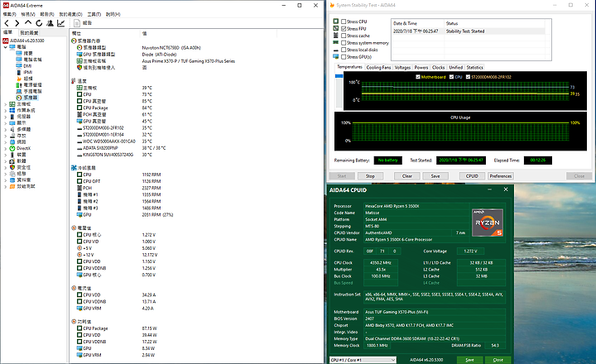Viewport: 596px width, 364px height.
Task: Click the CPUID window Ryzen 5 logo
Action: click(x=488, y=223)
